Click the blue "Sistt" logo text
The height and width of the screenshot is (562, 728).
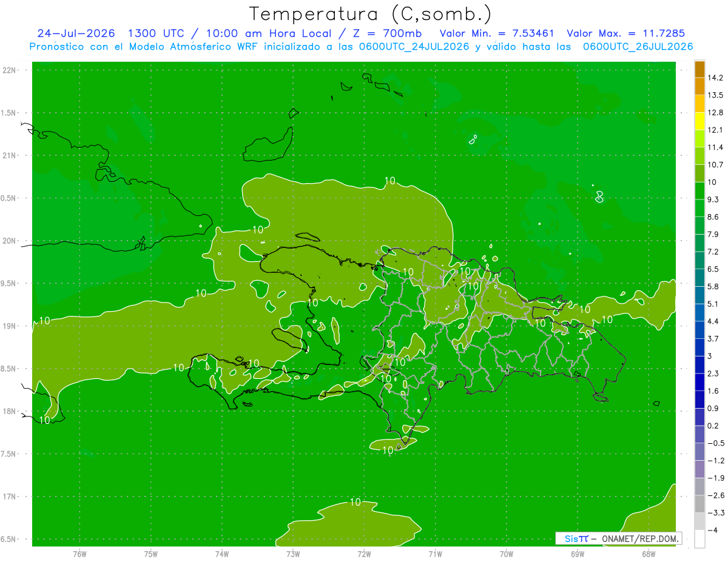(576, 538)
